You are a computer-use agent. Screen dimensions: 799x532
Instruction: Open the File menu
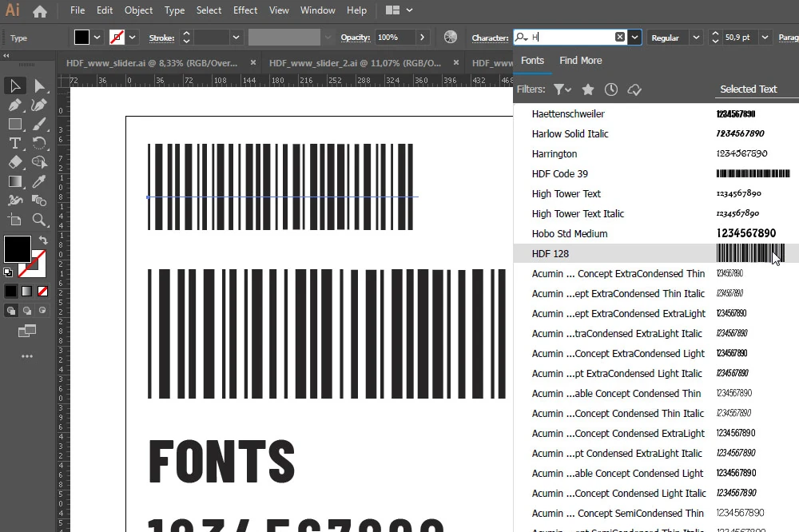click(78, 10)
